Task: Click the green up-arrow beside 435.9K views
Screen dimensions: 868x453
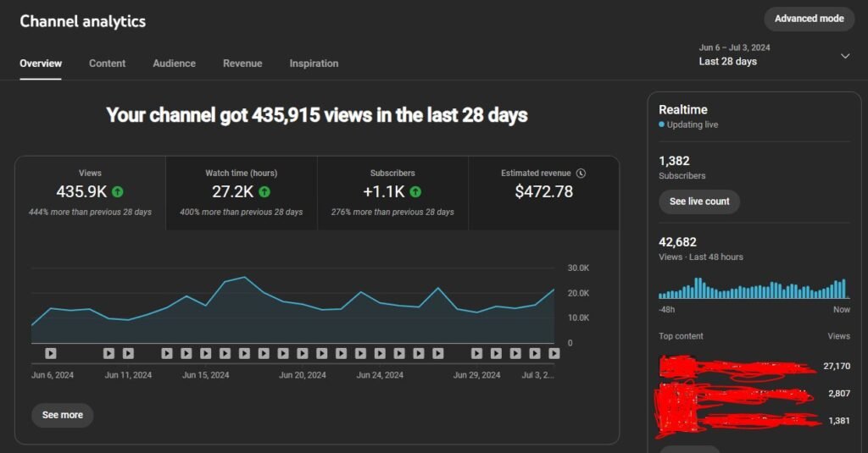Action: [x=118, y=192]
